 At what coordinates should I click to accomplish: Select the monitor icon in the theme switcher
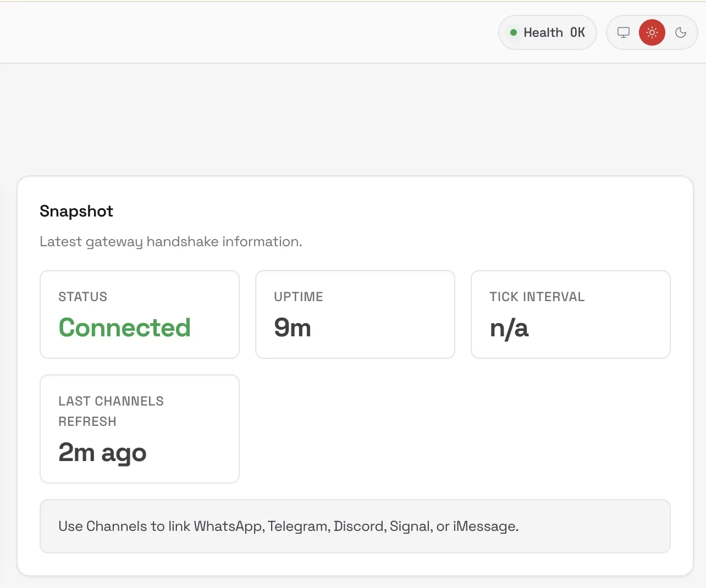(x=623, y=32)
